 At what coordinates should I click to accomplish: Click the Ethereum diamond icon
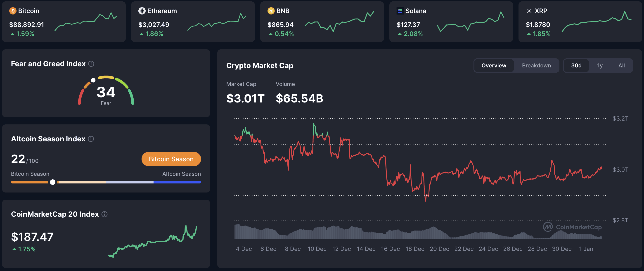(142, 11)
